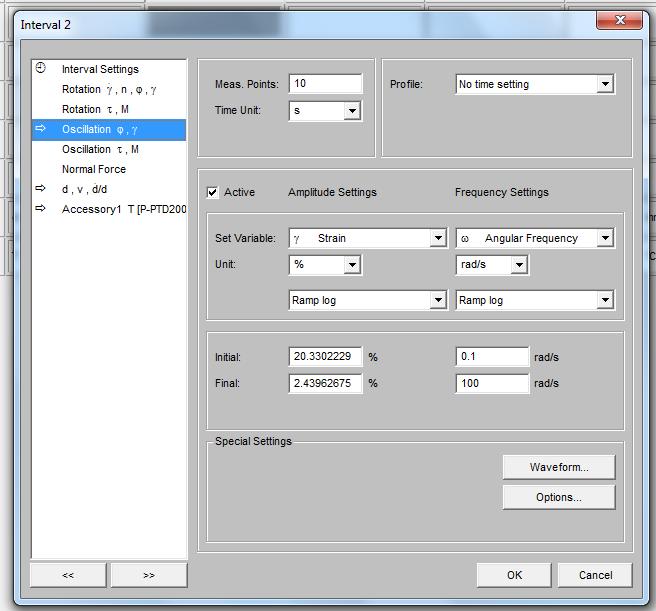
Task: Select Rotation γ̇, n, φ, γ entry
Action: tap(109, 89)
